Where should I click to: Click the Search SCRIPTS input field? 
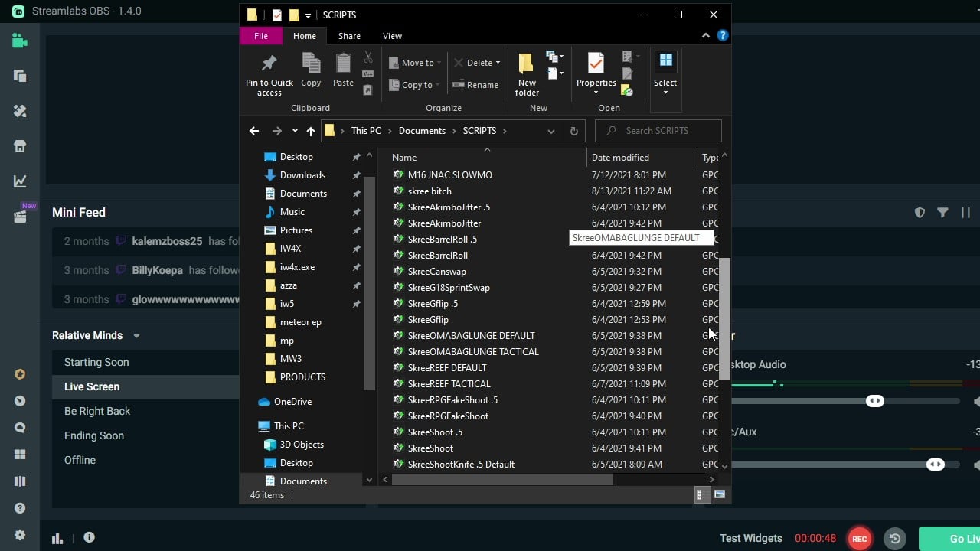tap(658, 131)
